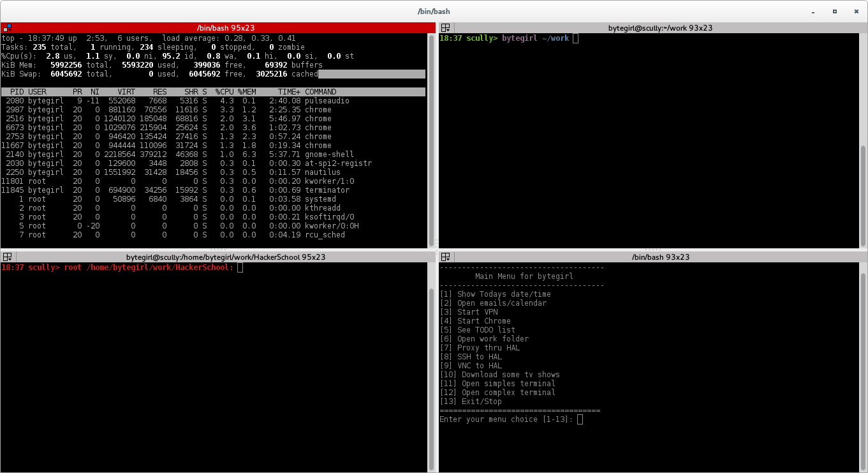
Task: Select the bottom-right /bin/bash 93x23 title bar
Action: coord(653,257)
